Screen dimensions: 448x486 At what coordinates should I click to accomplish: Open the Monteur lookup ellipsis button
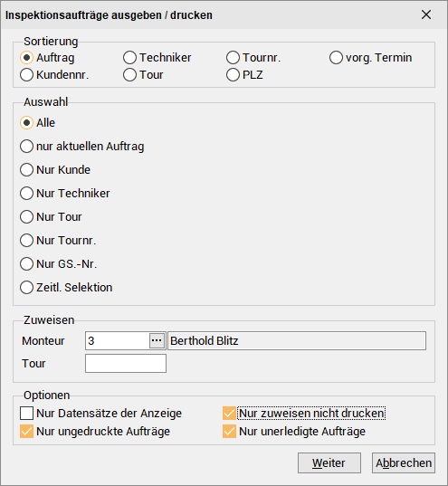coord(157,340)
